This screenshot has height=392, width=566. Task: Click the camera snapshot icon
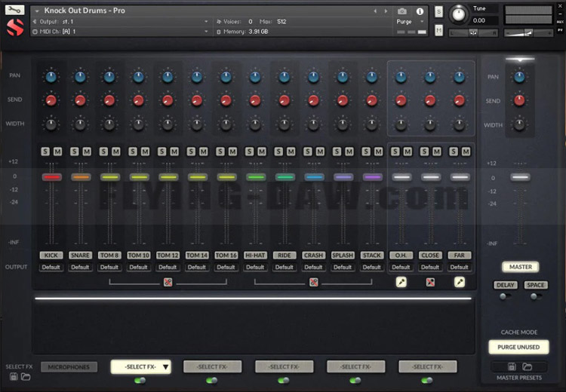(x=401, y=11)
